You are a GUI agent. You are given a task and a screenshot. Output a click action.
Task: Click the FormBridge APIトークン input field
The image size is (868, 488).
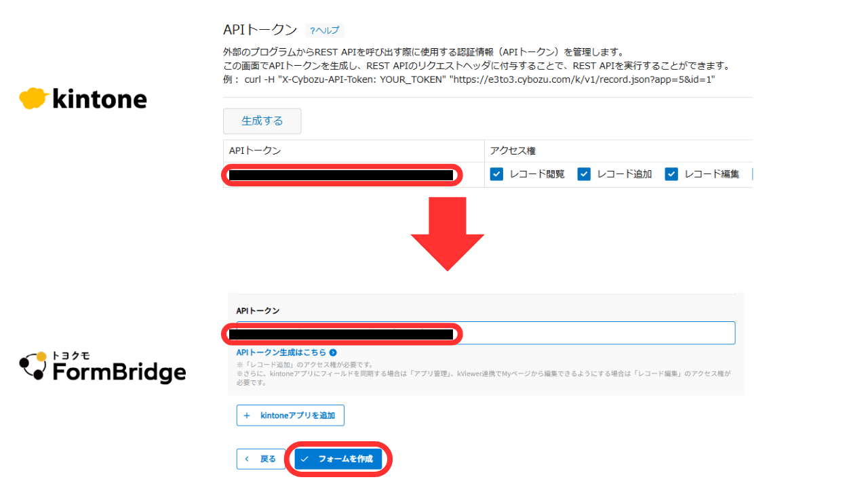click(486, 333)
